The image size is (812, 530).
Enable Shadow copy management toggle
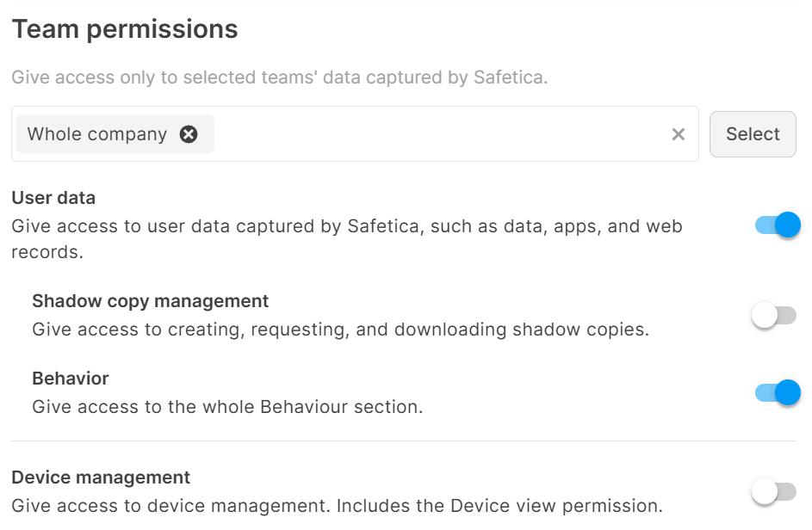tap(775, 316)
